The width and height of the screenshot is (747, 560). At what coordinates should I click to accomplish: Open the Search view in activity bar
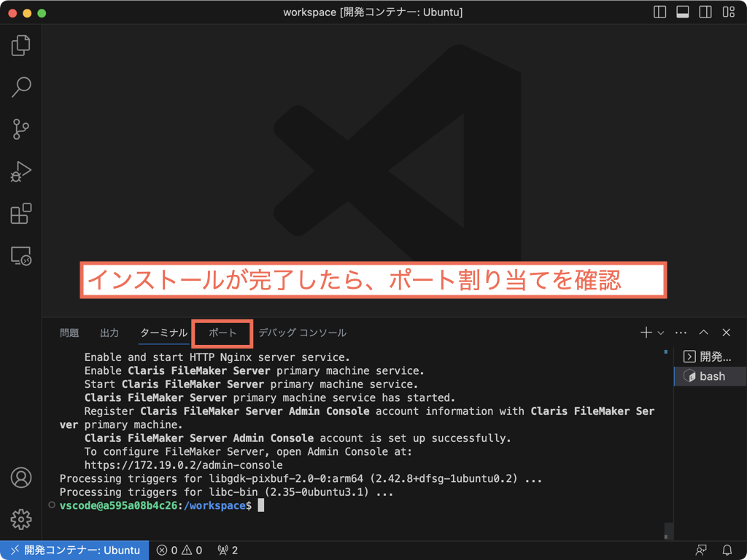pyautogui.click(x=21, y=87)
